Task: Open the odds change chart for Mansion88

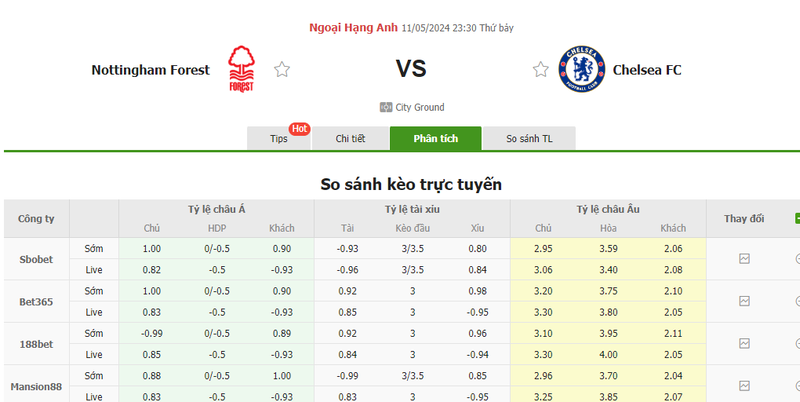Action: point(744,386)
